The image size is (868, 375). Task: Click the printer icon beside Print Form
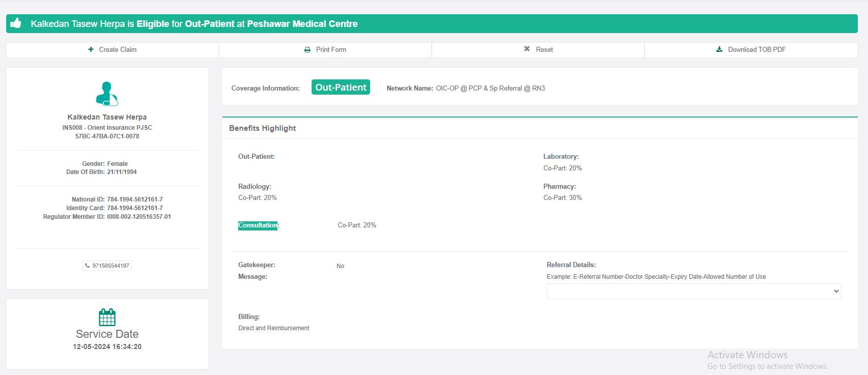pos(307,50)
